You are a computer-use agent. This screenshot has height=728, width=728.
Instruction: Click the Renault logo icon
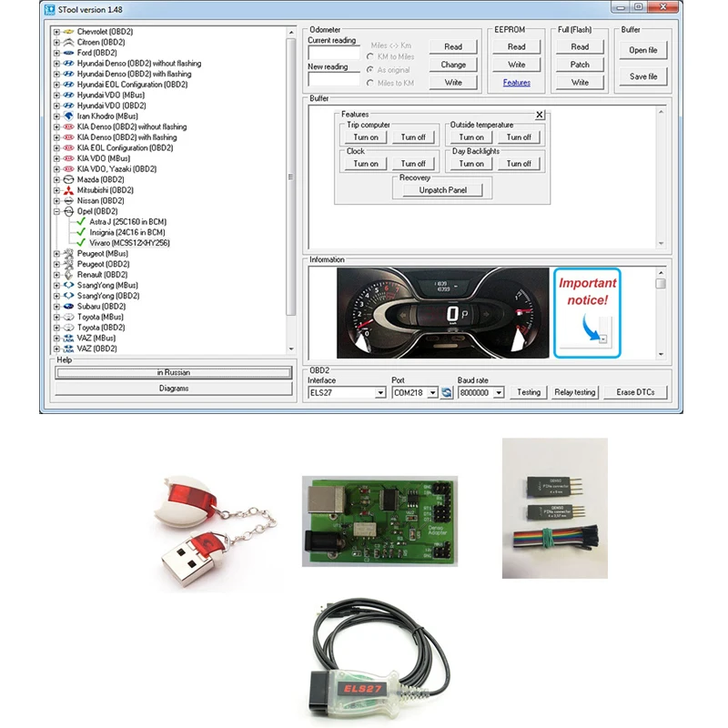pyautogui.click(x=68, y=275)
